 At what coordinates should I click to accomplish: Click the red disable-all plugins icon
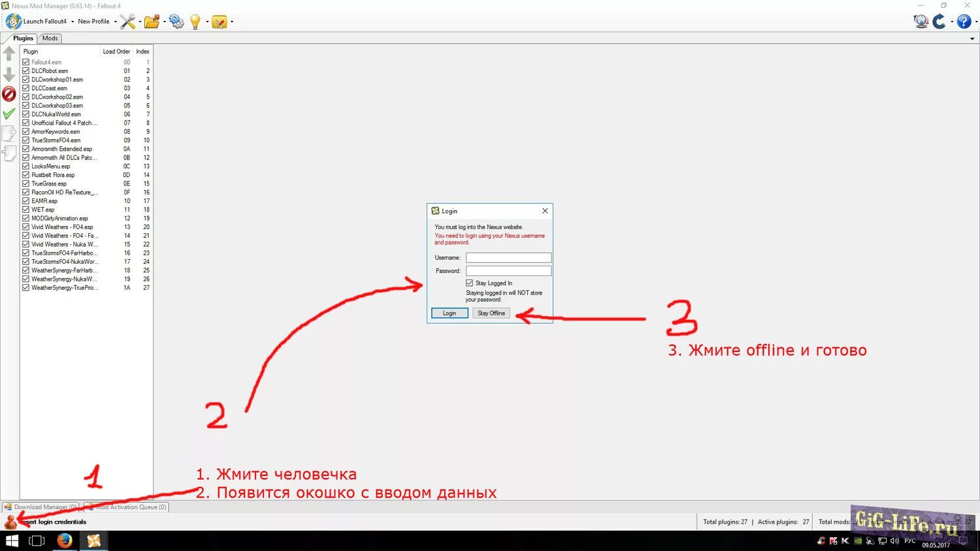pos(9,94)
